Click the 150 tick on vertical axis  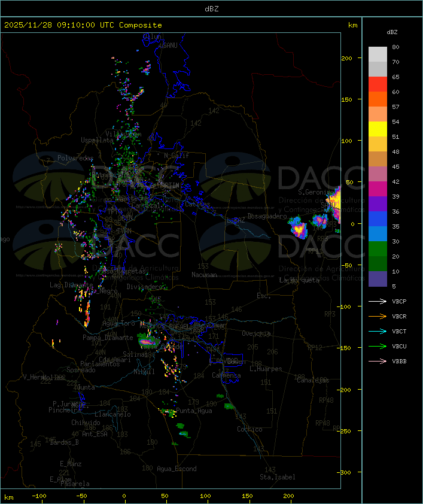pyautogui.click(x=346, y=99)
